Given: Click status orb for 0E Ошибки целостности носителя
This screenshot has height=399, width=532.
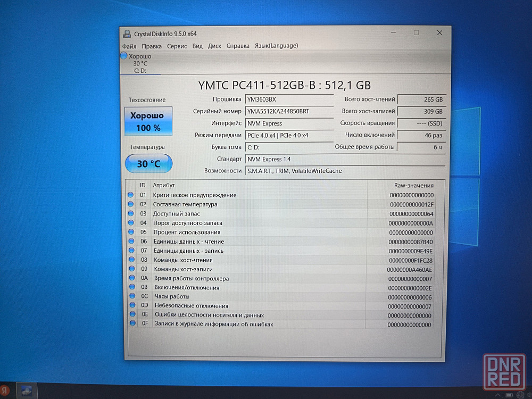Looking at the screenshot, I should (132, 314).
